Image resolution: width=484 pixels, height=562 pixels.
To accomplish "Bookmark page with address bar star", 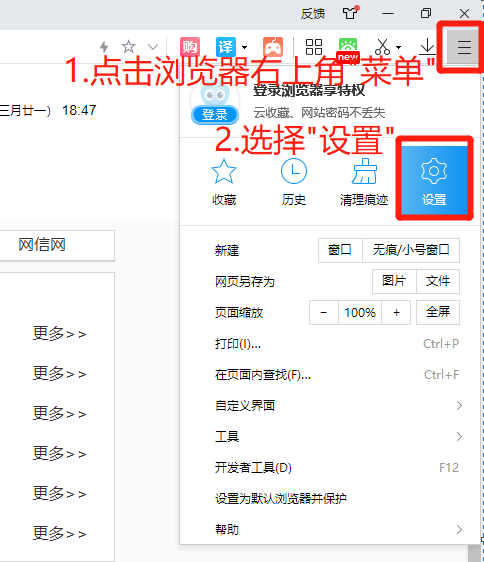I will coord(128,47).
